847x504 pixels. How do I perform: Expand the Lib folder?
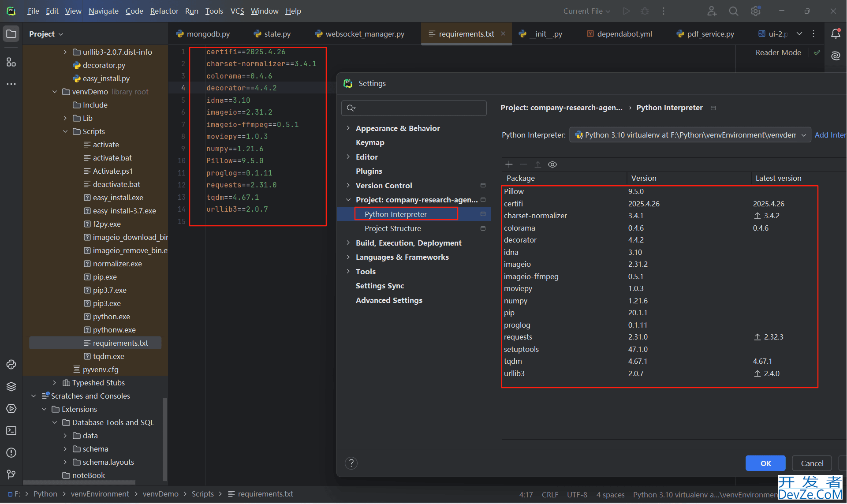coord(65,118)
